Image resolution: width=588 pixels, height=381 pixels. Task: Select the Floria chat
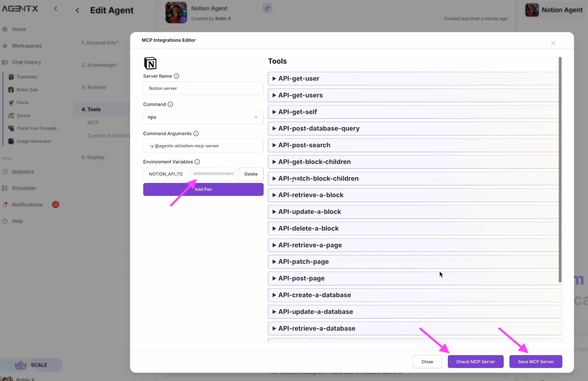[22, 103]
